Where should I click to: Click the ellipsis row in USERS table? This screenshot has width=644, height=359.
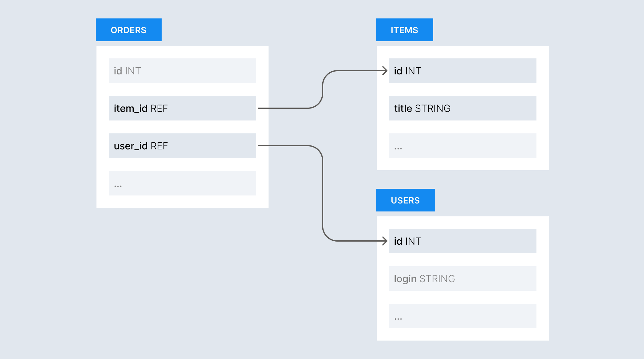[x=462, y=316]
